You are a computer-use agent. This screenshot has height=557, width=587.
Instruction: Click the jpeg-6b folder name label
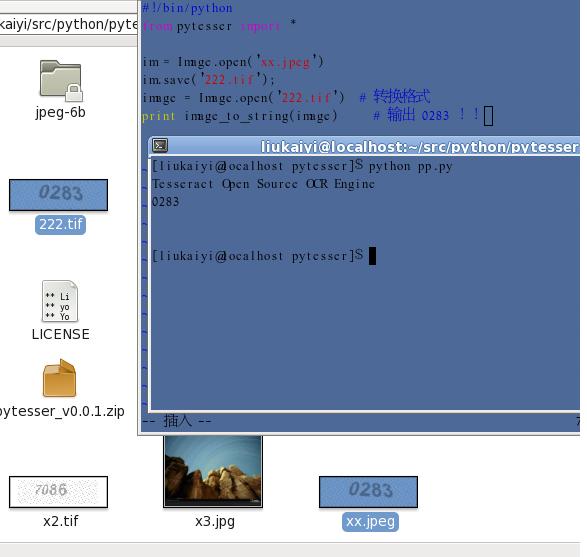tap(60, 112)
